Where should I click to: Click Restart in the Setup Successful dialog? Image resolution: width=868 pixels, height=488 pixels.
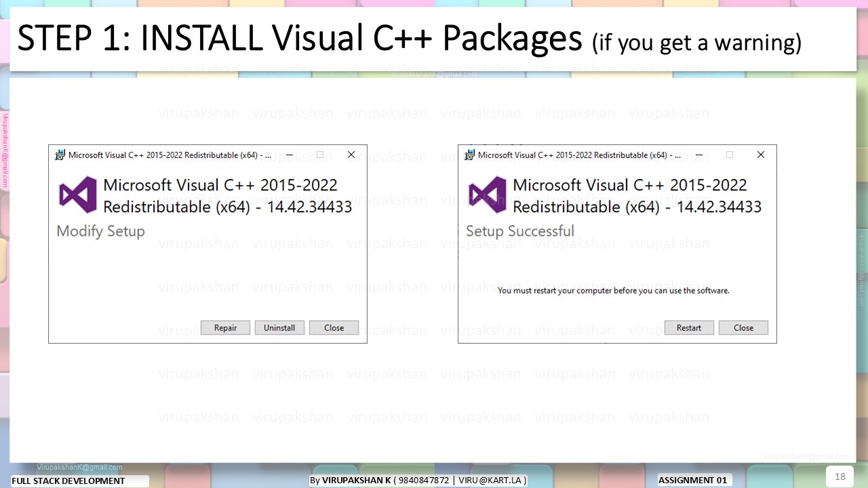(689, 327)
